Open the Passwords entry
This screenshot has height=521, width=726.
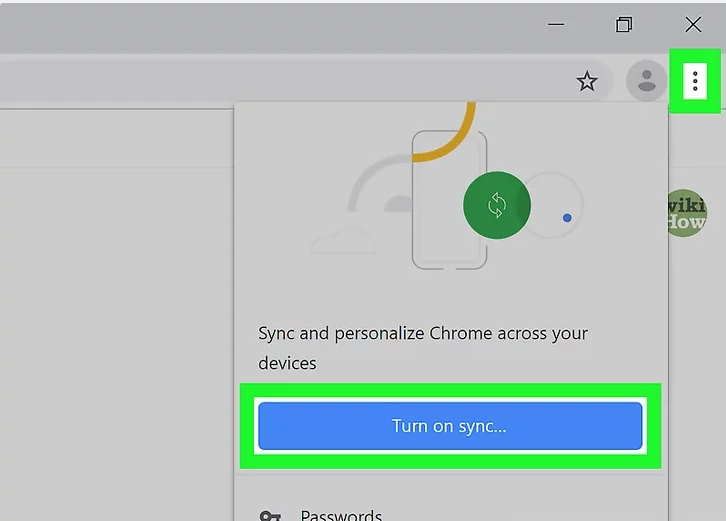click(x=341, y=516)
